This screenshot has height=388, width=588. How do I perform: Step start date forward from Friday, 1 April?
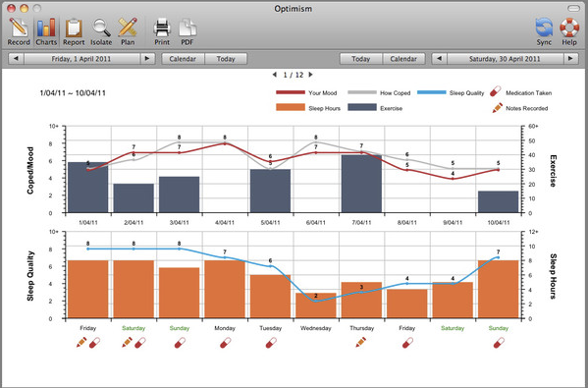pos(147,59)
